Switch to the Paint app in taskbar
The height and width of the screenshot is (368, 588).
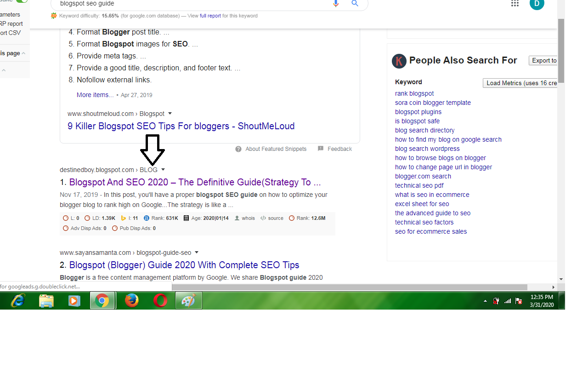coord(188,301)
